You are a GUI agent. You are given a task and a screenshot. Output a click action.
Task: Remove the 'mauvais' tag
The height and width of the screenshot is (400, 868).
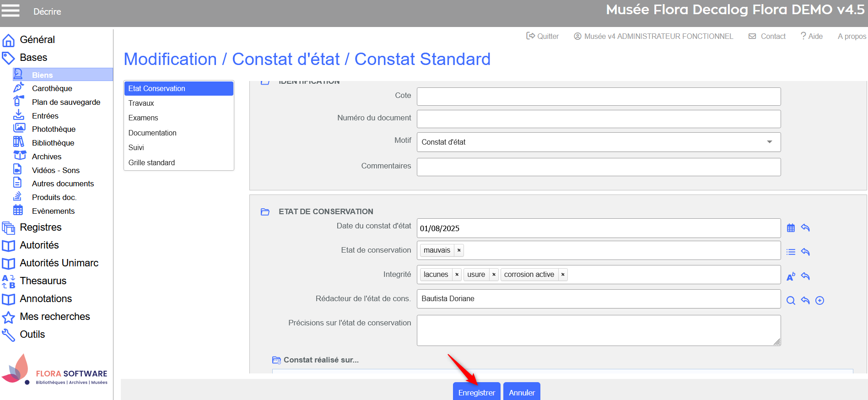pos(459,250)
